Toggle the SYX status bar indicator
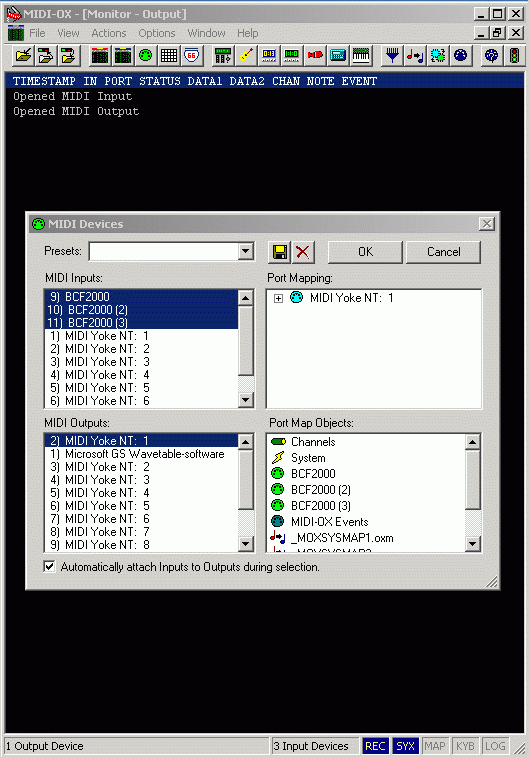Screen dimensions: 529x757 pyautogui.click(x=405, y=746)
